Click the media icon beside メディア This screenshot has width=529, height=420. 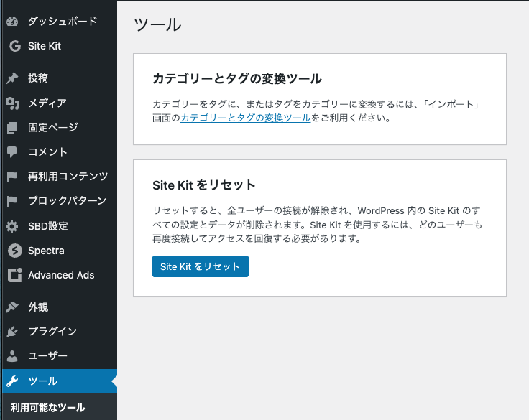pyautogui.click(x=12, y=103)
